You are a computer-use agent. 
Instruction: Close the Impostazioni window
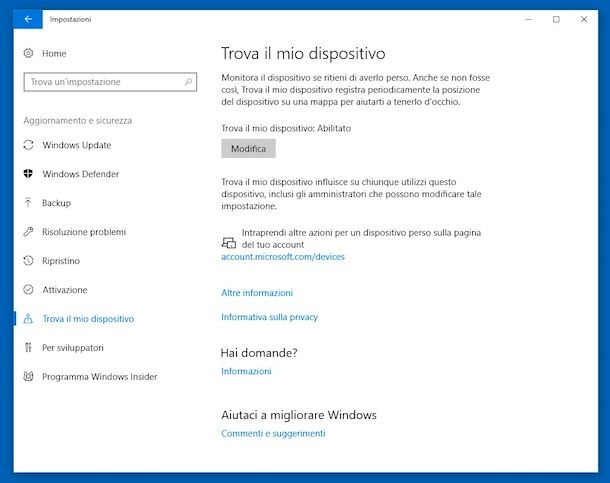584,19
